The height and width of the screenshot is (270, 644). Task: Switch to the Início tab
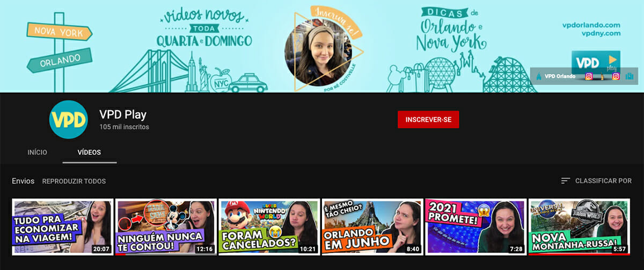tap(37, 153)
